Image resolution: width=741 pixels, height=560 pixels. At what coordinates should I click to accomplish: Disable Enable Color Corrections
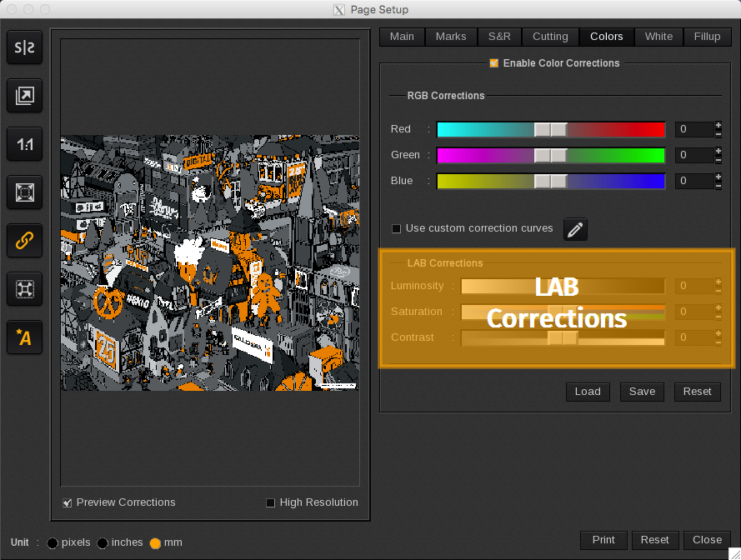pyautogui.click(x=493, y=62)
